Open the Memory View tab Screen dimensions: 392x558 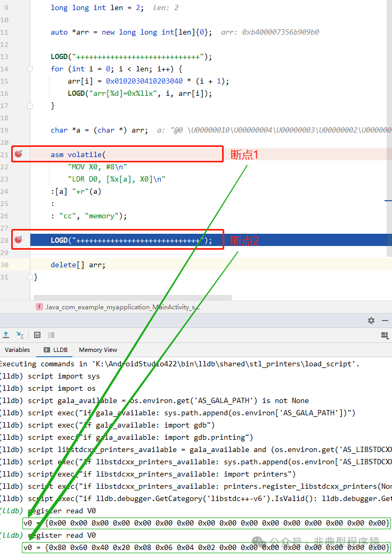pos(98,350)
